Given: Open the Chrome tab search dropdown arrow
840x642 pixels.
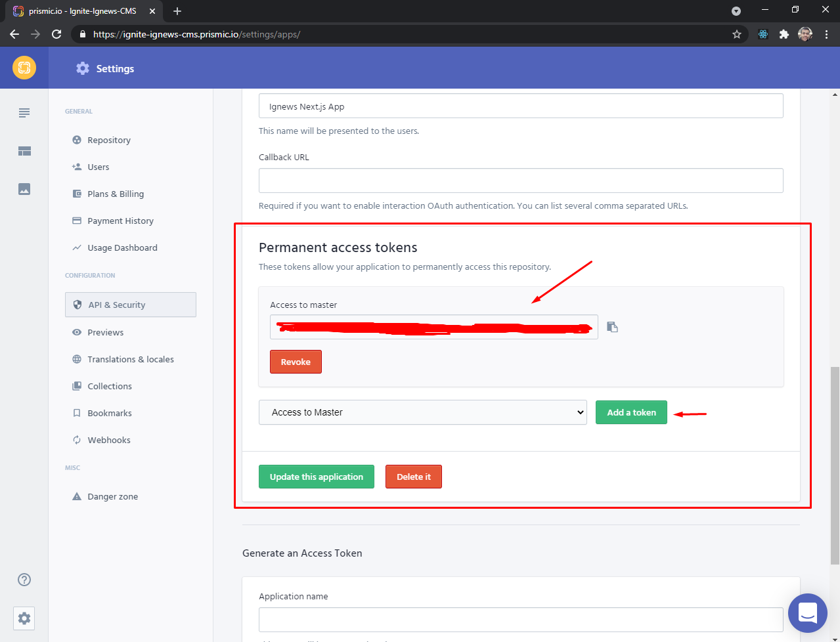Looking at the screenshot, I should click(736, 11).
